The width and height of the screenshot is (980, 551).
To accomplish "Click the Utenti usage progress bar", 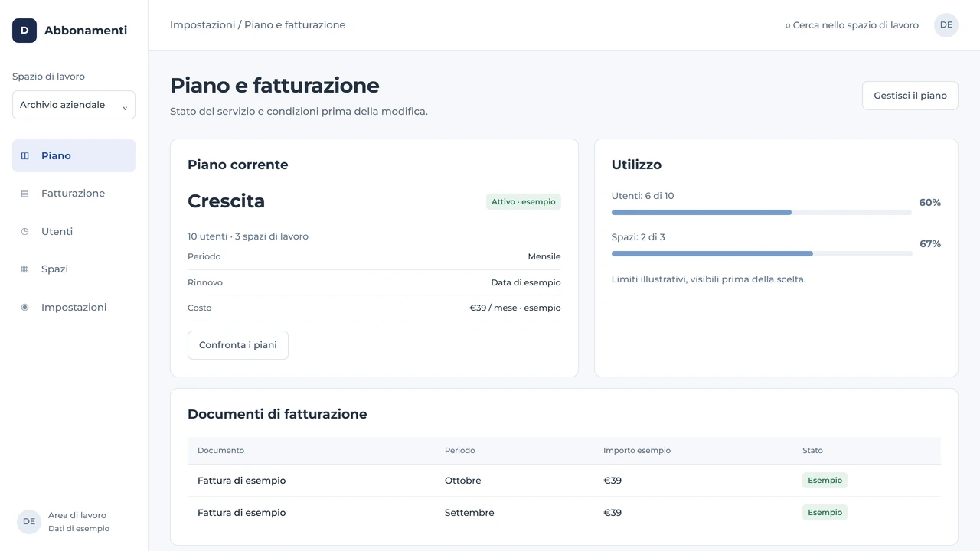I will 762,212.
